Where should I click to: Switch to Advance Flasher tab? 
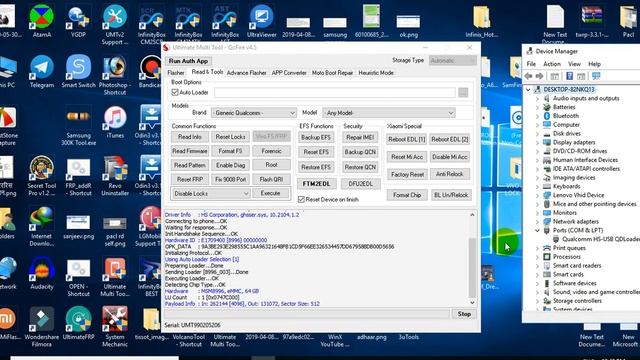click(247, 73)
